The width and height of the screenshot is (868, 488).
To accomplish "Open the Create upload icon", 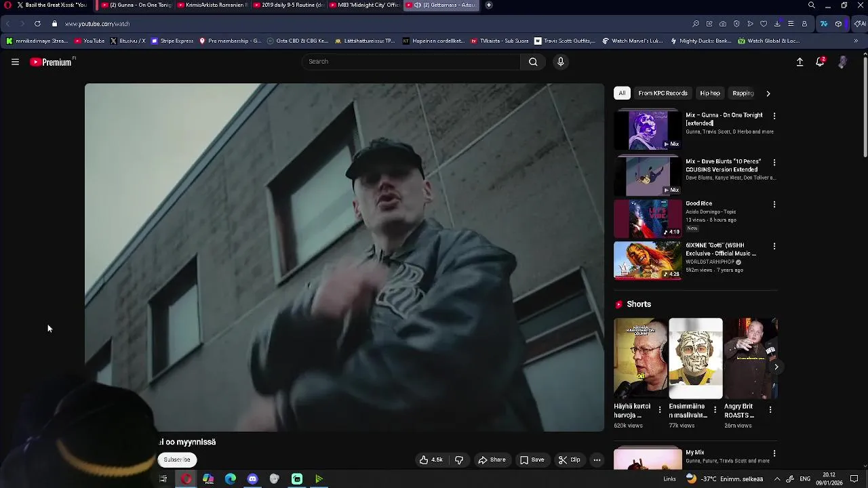I will (x=800, y=62).
